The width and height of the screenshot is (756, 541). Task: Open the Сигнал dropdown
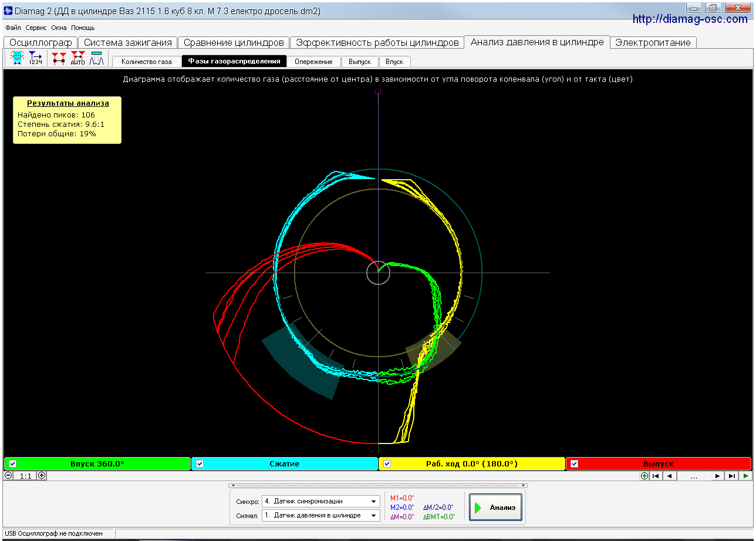321,515
